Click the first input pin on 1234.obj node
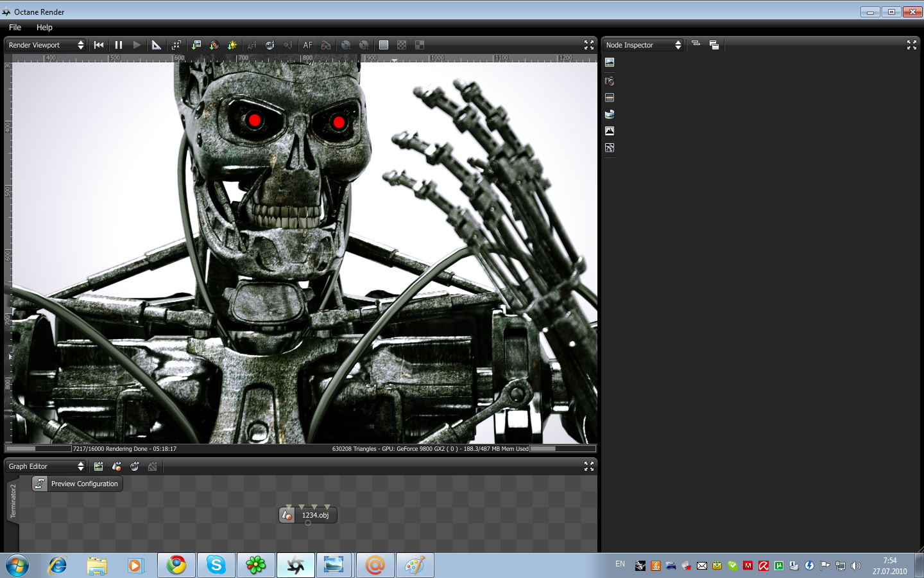The width and height of the screenshot is (924, 578). coord(289,507)
